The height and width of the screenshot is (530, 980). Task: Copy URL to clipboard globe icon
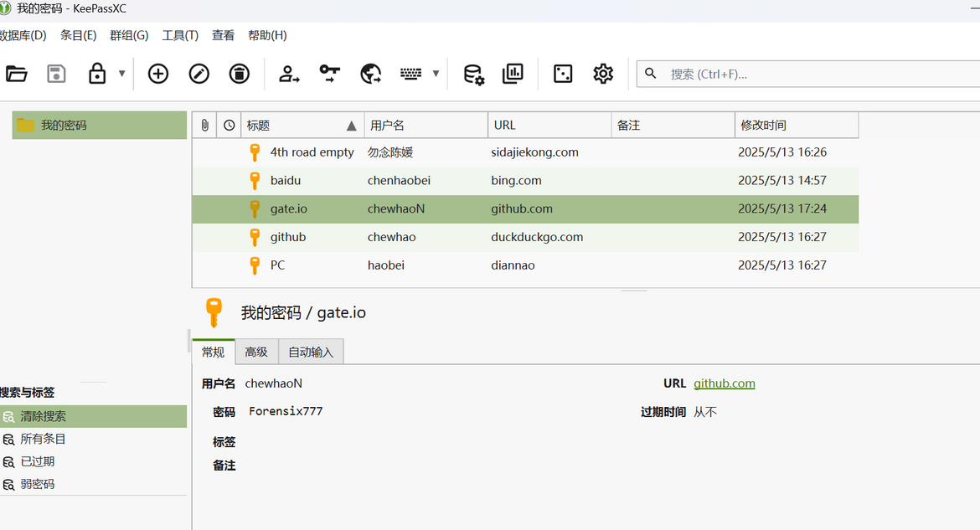tap(370, 74)
